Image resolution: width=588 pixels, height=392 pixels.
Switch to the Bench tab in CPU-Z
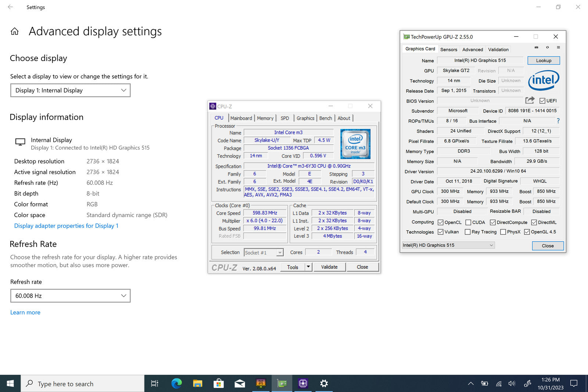326,118
